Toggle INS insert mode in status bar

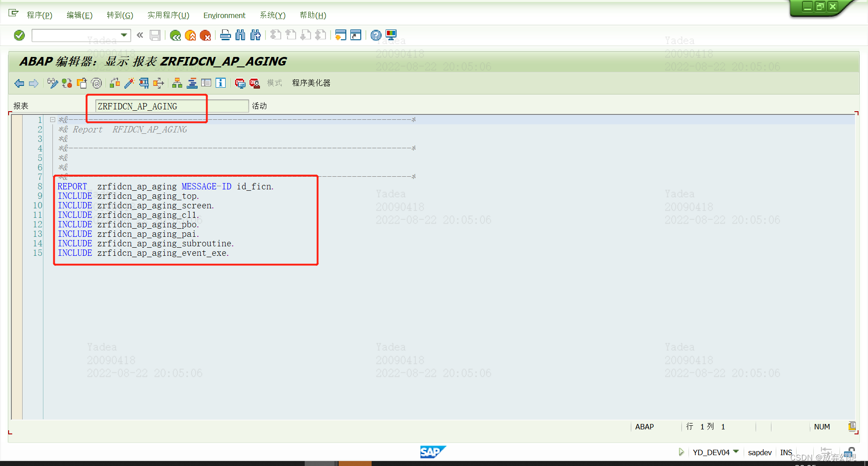pyautogui.click(x=786, y=452)
